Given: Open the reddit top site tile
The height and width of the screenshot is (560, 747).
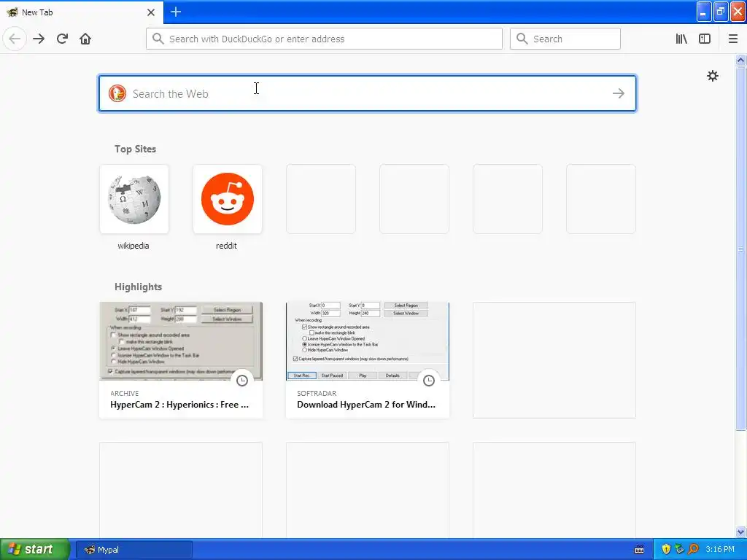Looking at the screenshot, I should click(228, 199).
